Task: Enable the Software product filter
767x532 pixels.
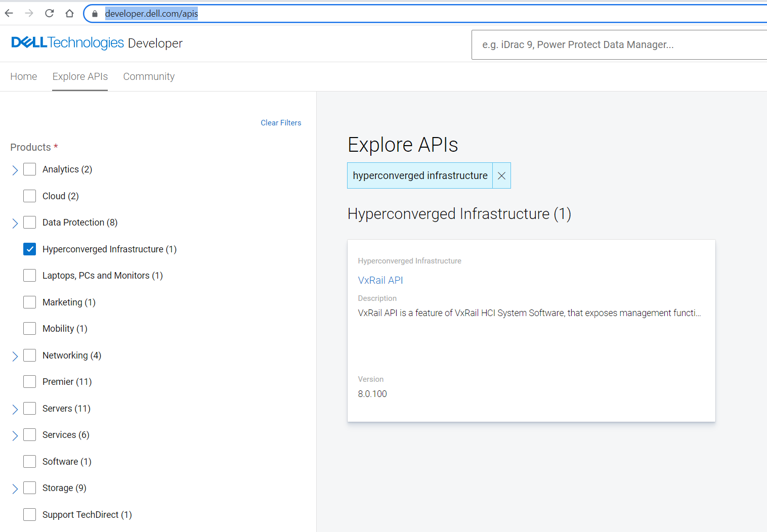Action: (29, 461)
